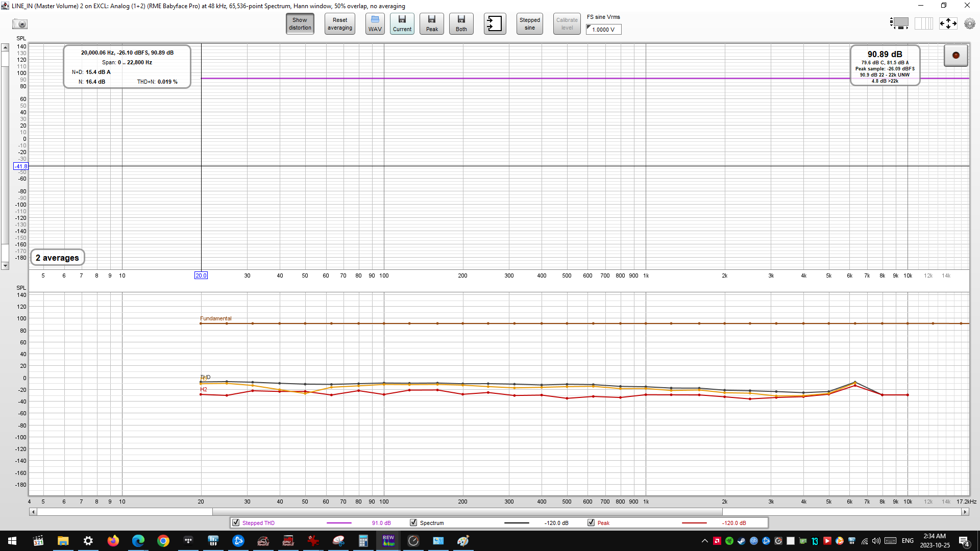Start the Stepped sine measurement
This screenshot has height=551, width=980.
(x=530, y=24)
